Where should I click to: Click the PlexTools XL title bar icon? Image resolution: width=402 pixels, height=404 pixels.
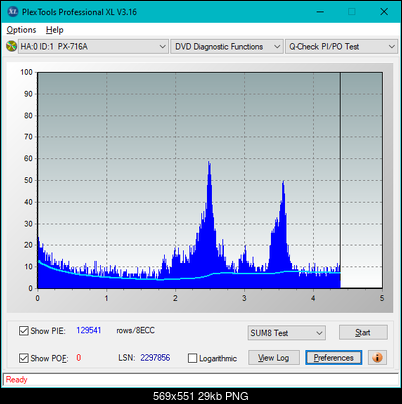[x=12, y=12]
